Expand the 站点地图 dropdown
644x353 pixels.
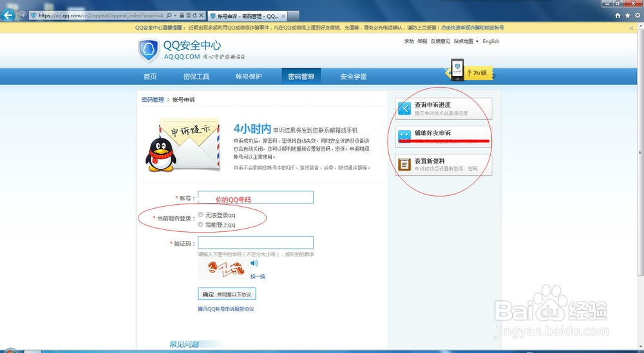pyautogui.click(x=466, y=41)
